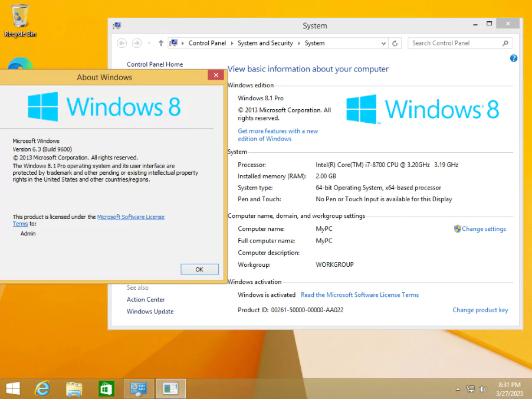
Task: Open network status tray icon
Action: tap(471, 389)
